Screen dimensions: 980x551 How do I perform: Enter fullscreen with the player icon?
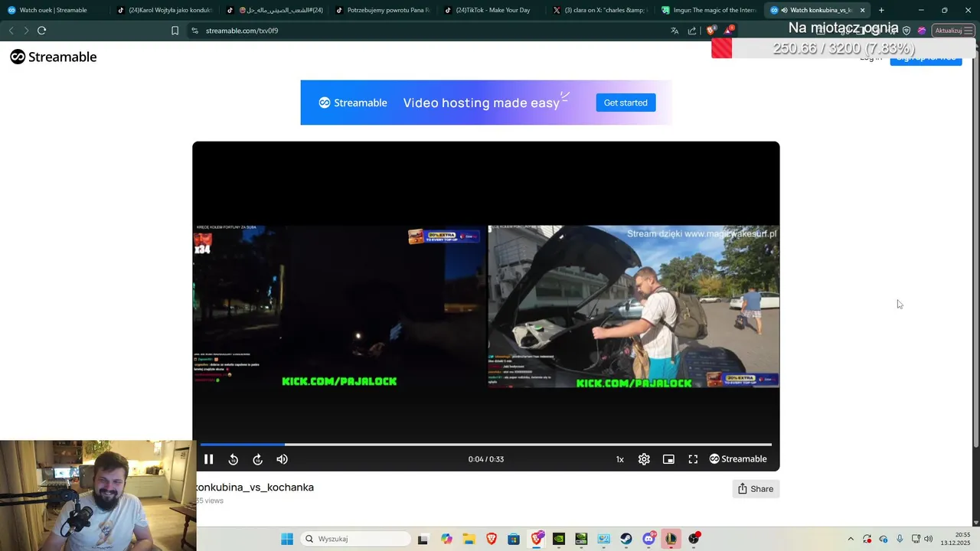coord(693,459)
